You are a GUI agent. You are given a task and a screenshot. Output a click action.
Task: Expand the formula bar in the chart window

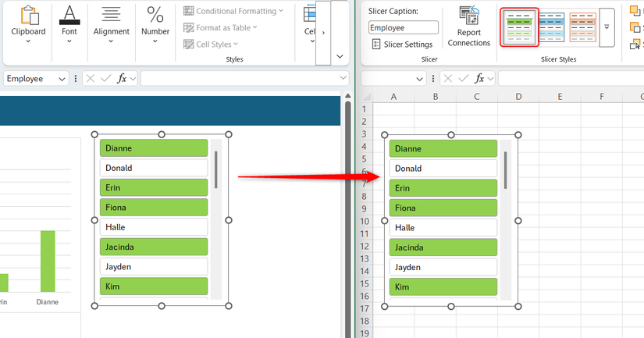[x=343, y=78]
